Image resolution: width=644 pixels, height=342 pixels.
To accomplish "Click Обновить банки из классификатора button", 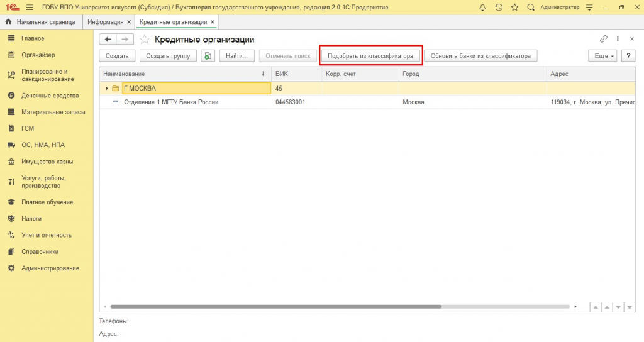I will (x=480, y=56).
